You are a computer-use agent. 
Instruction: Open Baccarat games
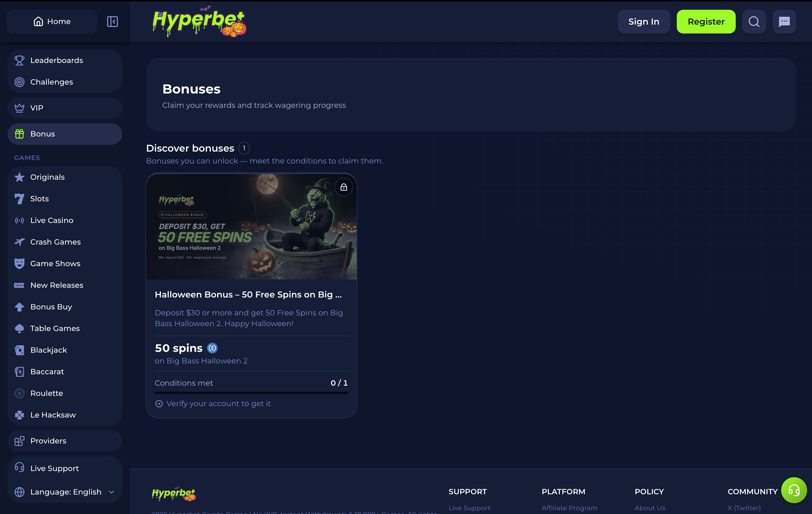coord(65,372)
